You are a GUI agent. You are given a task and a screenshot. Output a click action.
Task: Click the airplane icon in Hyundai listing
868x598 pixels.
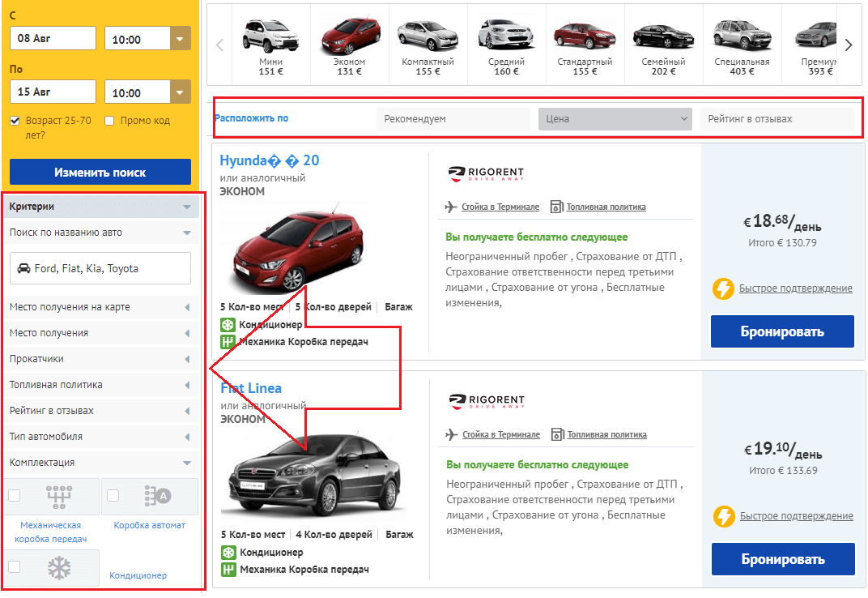click(451, 207)
